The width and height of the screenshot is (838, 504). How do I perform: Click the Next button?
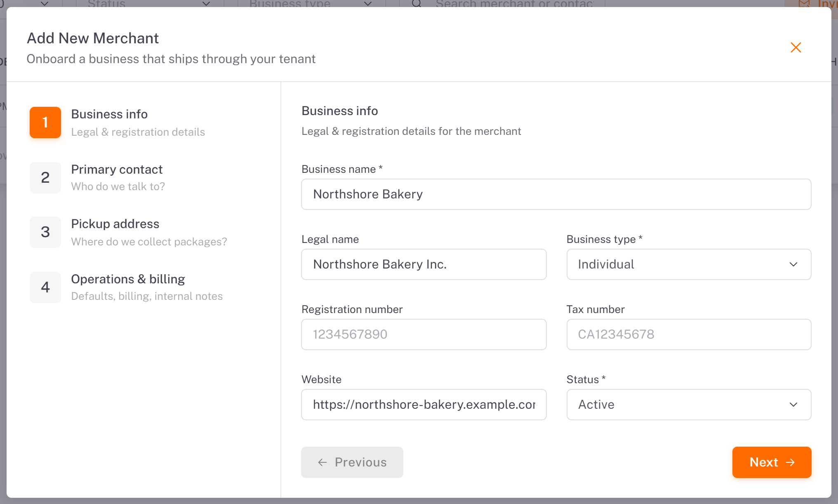tap(772, 462)
